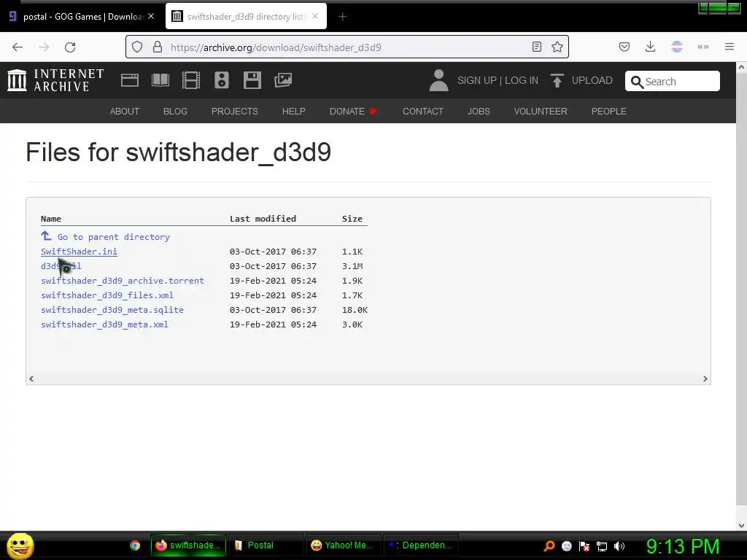Toggle reader view in the address bar
747x560 pixels.
536,47
